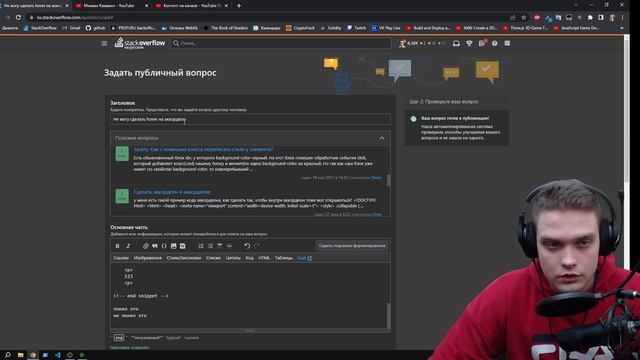The image size is (640, 360).
Task: Go to Stack Overflow home via the logo
Action: [x=140, y=43]
